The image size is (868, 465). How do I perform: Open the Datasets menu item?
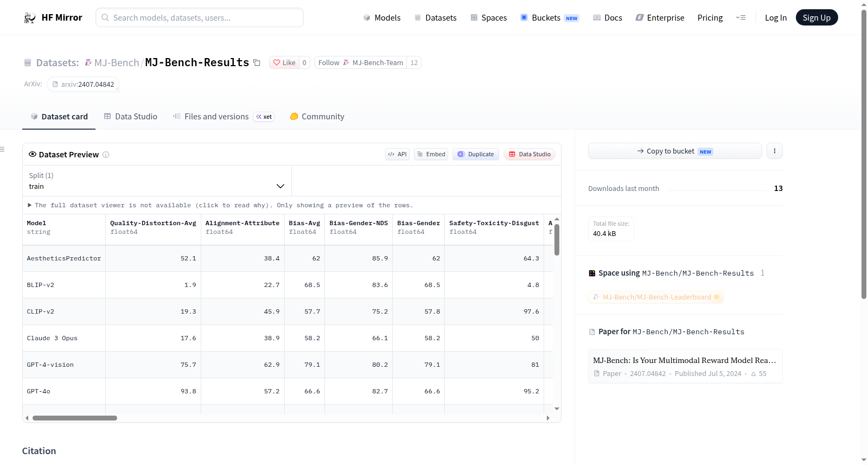tap(436, 18)
